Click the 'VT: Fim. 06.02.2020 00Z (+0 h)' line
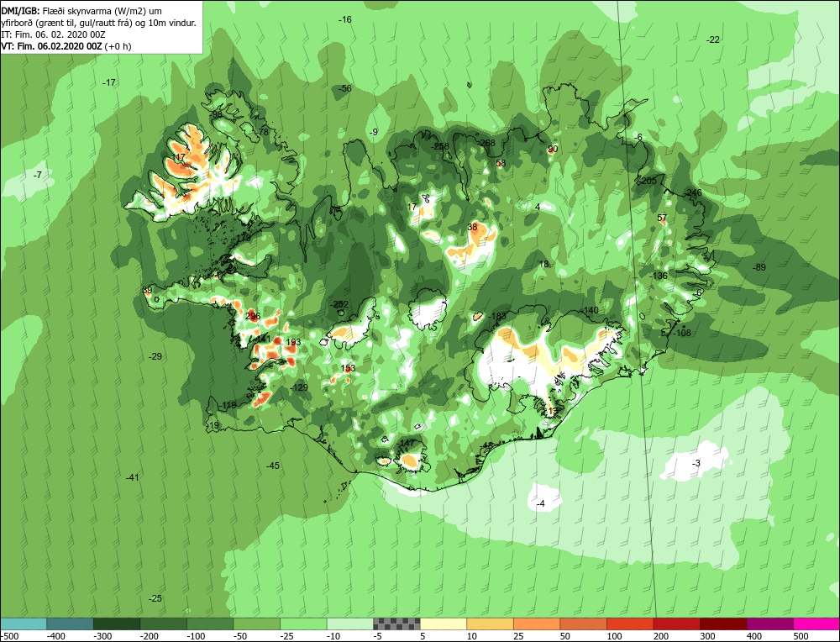This screenshot has width=840, height=642. pyautogui.click(x=66, y=46)
